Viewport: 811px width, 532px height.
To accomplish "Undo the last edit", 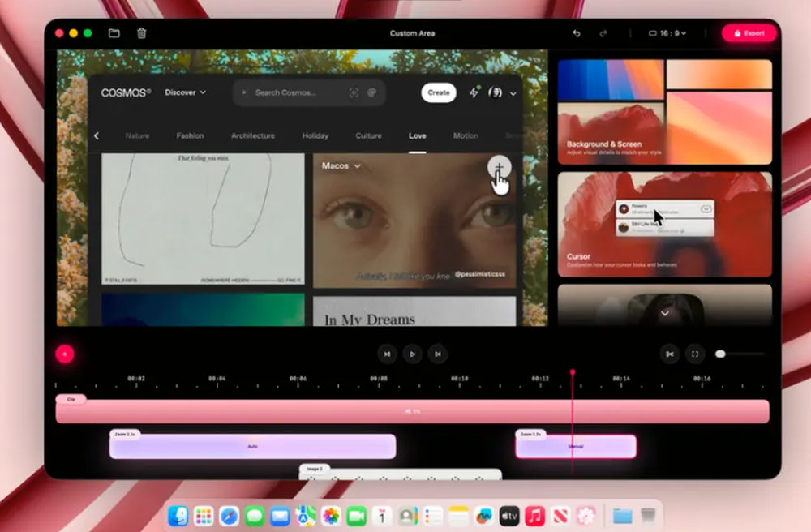I will coord(576,33).
